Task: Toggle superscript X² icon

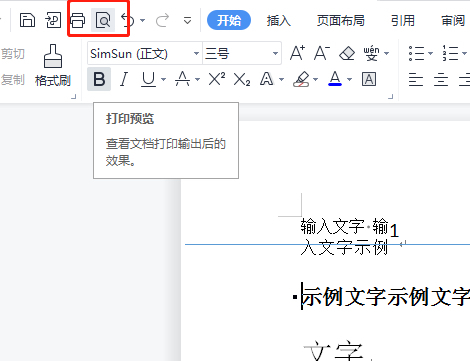Action: pos(217,79)
